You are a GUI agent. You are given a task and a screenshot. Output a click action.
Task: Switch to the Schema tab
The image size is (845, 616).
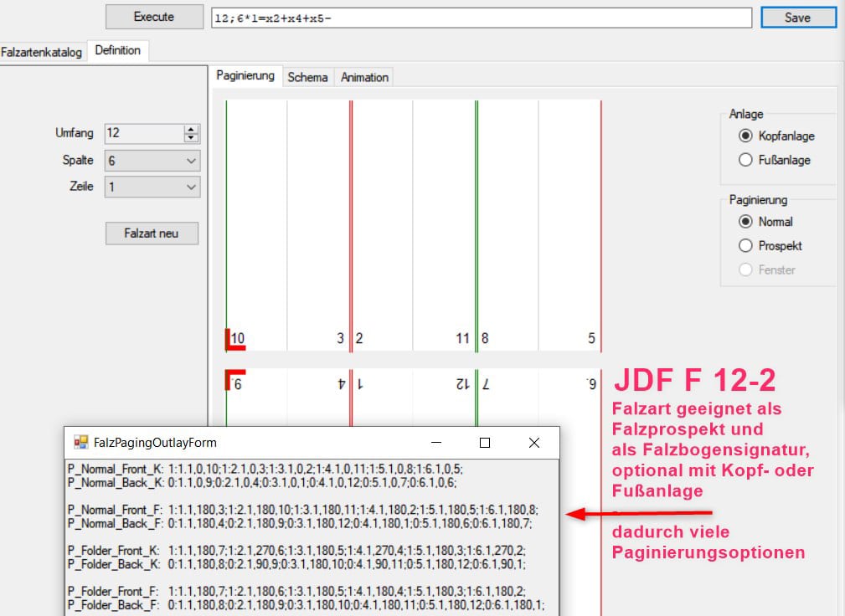point(307,77)
